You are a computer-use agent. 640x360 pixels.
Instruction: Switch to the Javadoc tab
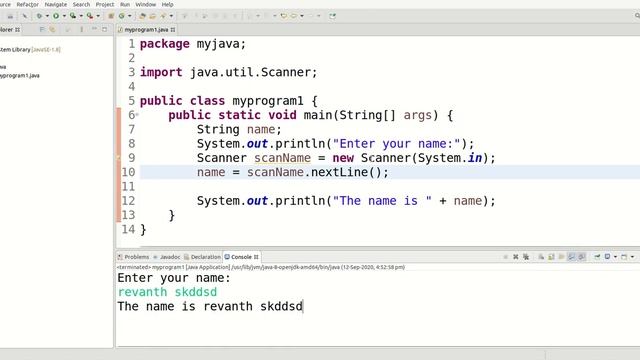click(x=167, y=257)
